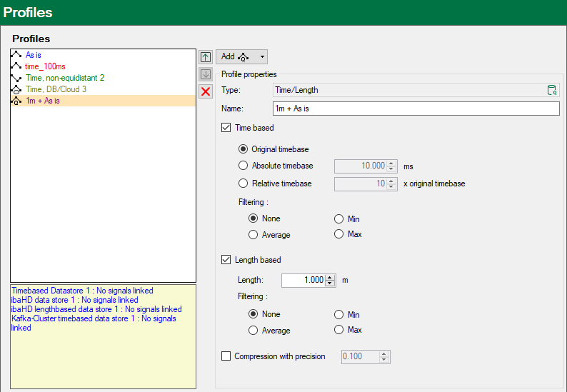
Task: Toggle the Length based checkbox
Action: [x=226, y=260]
